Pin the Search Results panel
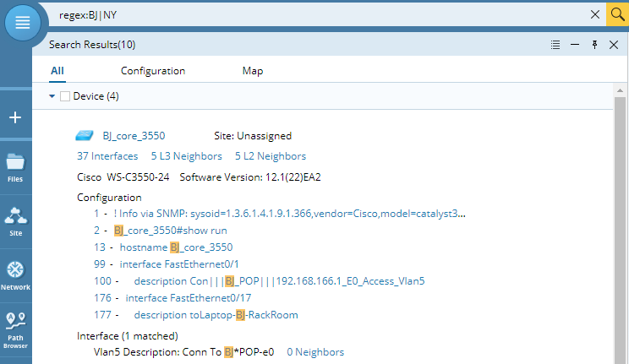 point(594,45)
